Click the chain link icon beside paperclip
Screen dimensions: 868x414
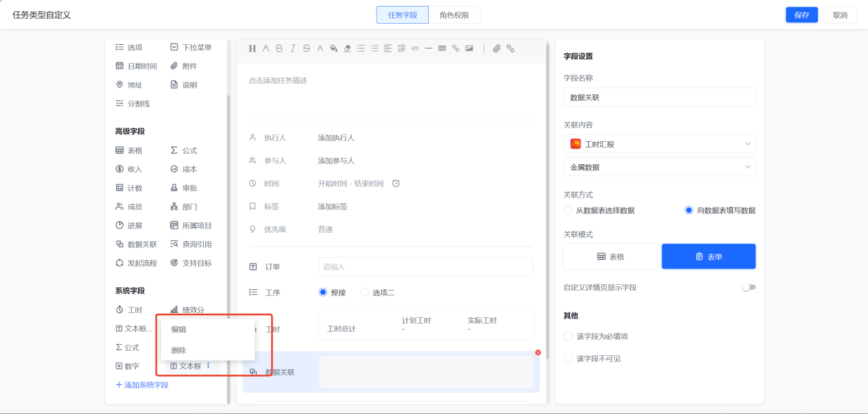(511, 48)
